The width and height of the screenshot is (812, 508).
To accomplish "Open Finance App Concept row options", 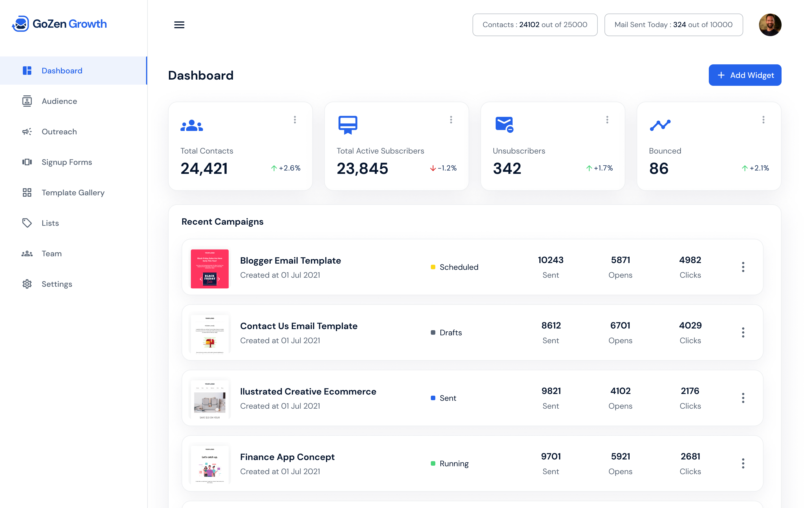I will point(743,464).
